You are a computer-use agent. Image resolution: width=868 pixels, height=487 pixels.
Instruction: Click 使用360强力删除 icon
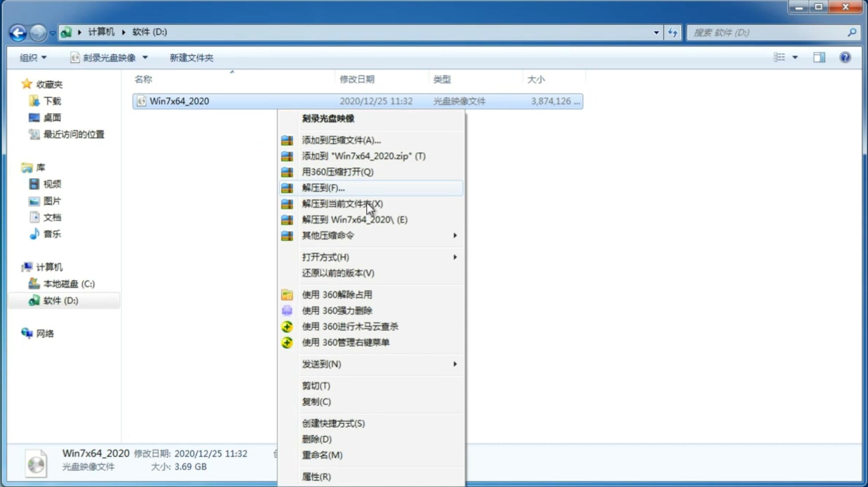(x=286, y=310)
